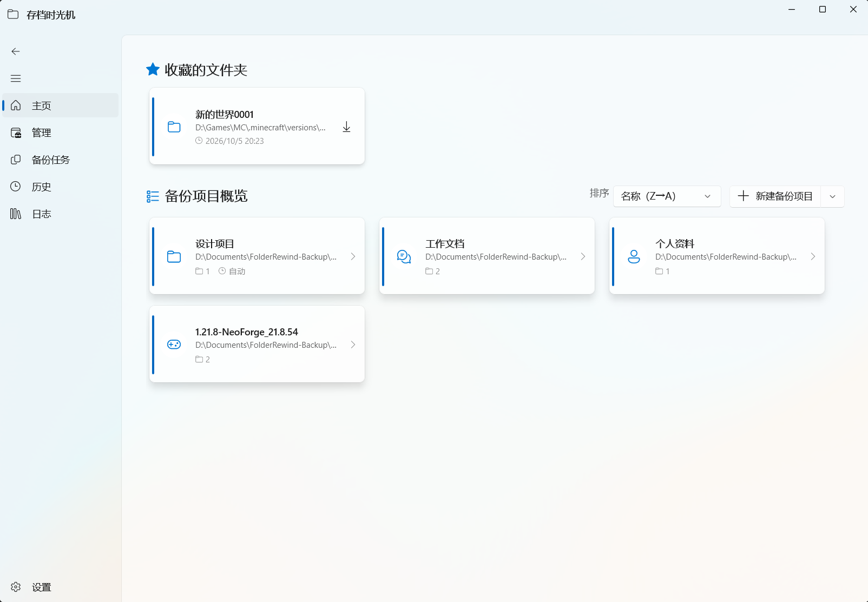Click the back arrow in sidebar
Screen dimensions: 868x602
[16, 51]
